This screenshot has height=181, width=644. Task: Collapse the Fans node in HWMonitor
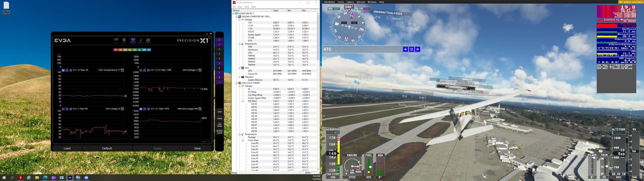tap(239, 68)
